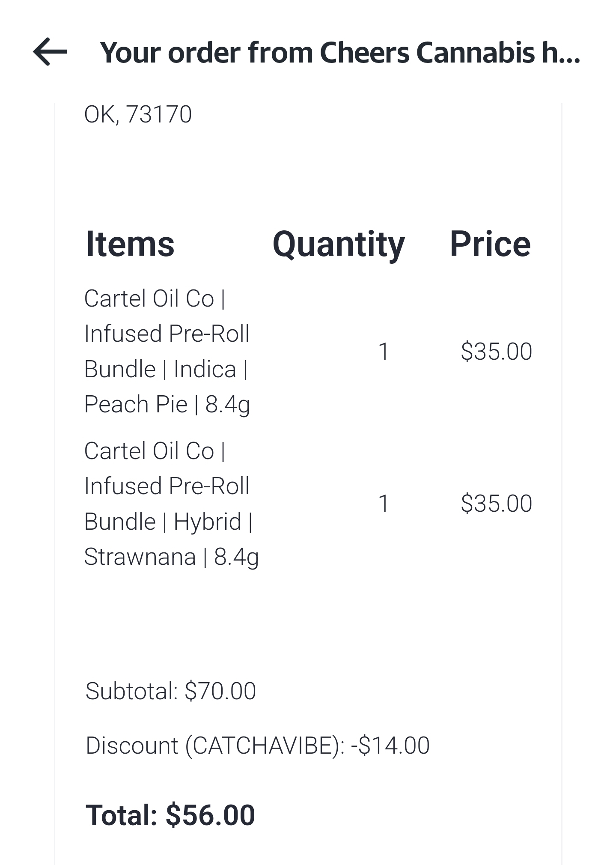Tap the 'Subtotal:' label
The width and height of the screenshot is (616, 865).
pos(131,691)
